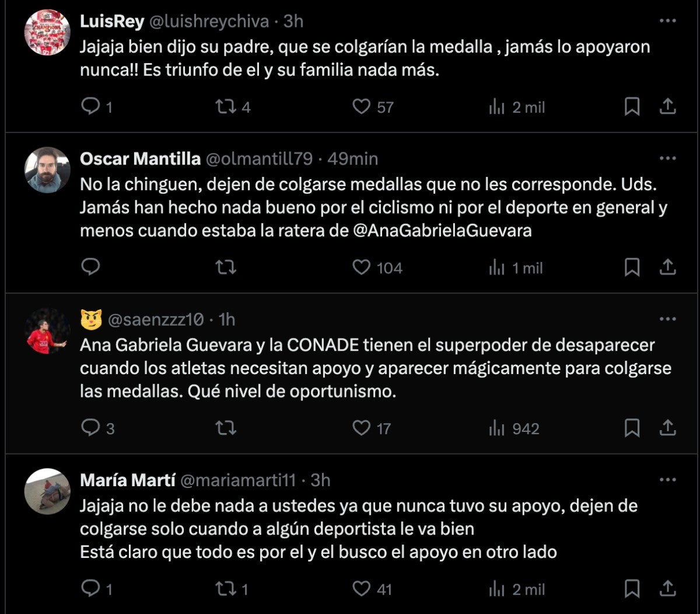Open María Martí's display name
Viewport: 700px width, 614px height.
[x=127, y=480]
